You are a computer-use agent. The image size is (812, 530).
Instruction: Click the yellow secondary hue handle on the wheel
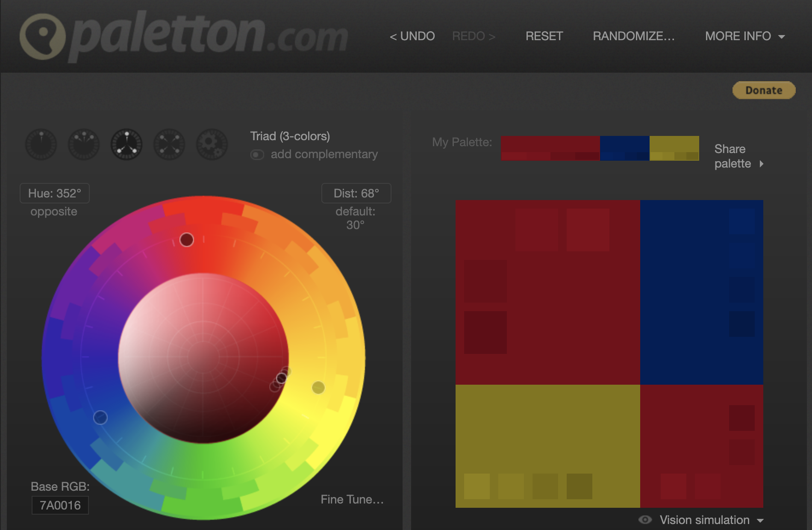tap(318, 388)
